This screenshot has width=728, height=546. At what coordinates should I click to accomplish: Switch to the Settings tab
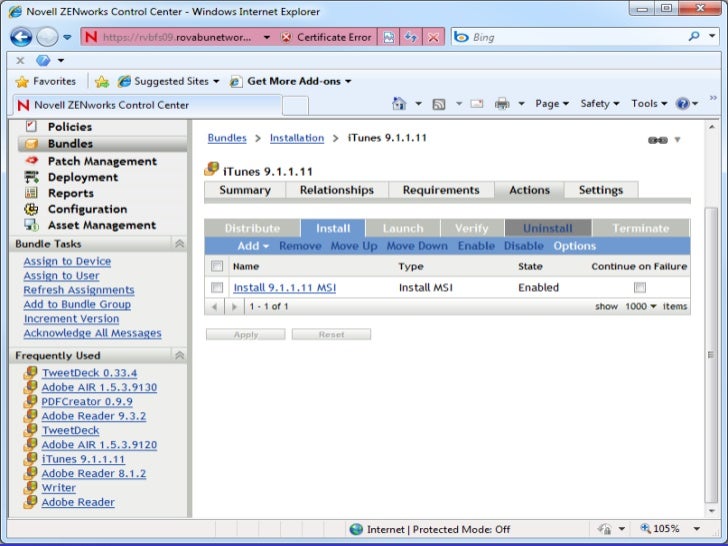(x=601, y=190)
